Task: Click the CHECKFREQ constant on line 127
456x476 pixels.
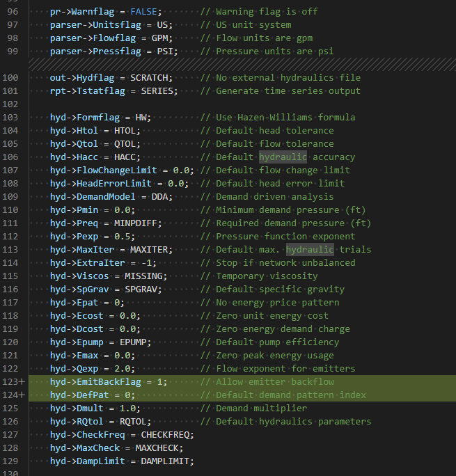Action: (x=165, y=435)
